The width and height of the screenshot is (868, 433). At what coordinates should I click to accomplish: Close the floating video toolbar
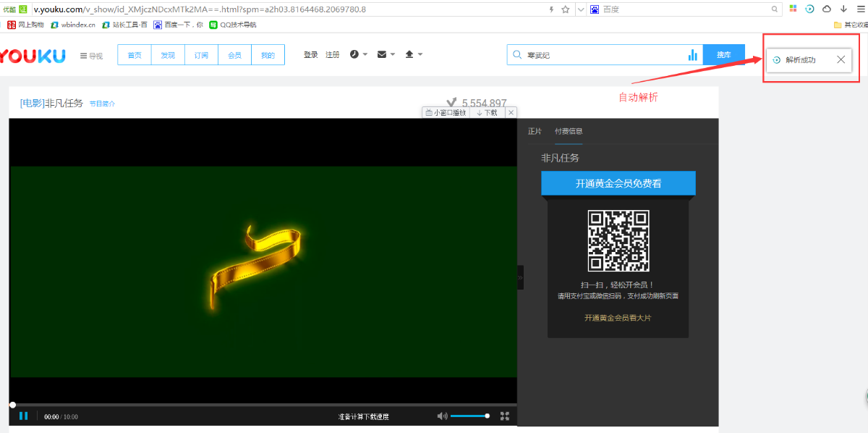pyautogui.click(x=511, y=113)
